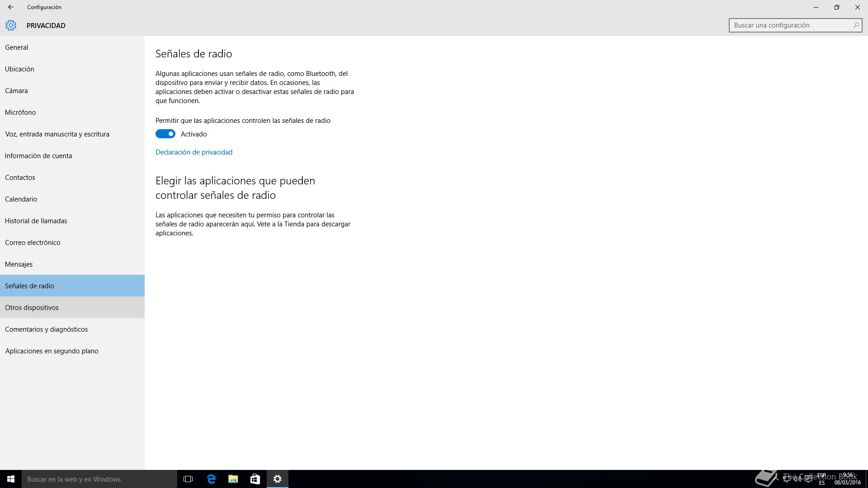Open the Declaración de privacidad link
Screen dimensions: 868x488
coord(194,152)
